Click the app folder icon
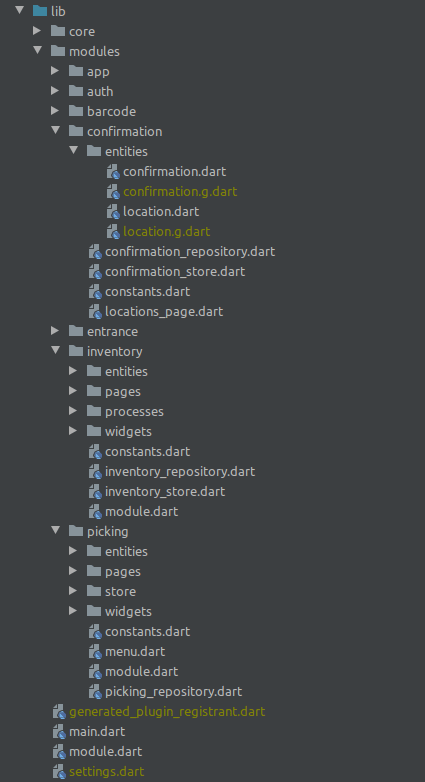Image resolution: width=425 pixels, height=782 pixels. tap(76, 71)
